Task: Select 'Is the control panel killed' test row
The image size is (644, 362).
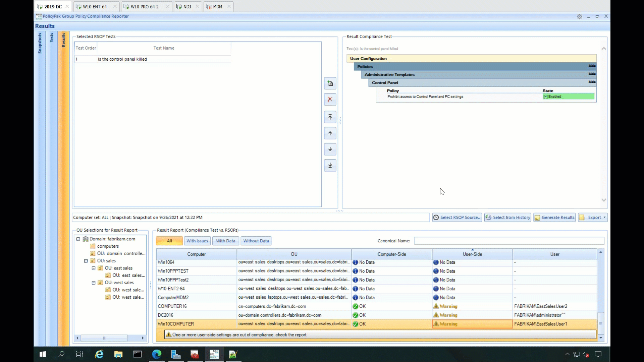Action: coord(153,59)
